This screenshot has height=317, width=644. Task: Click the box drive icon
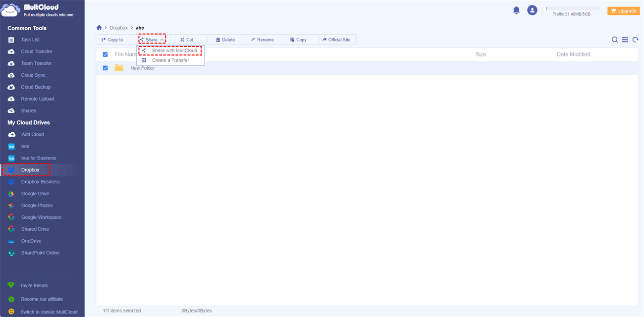tap(11, 147)
